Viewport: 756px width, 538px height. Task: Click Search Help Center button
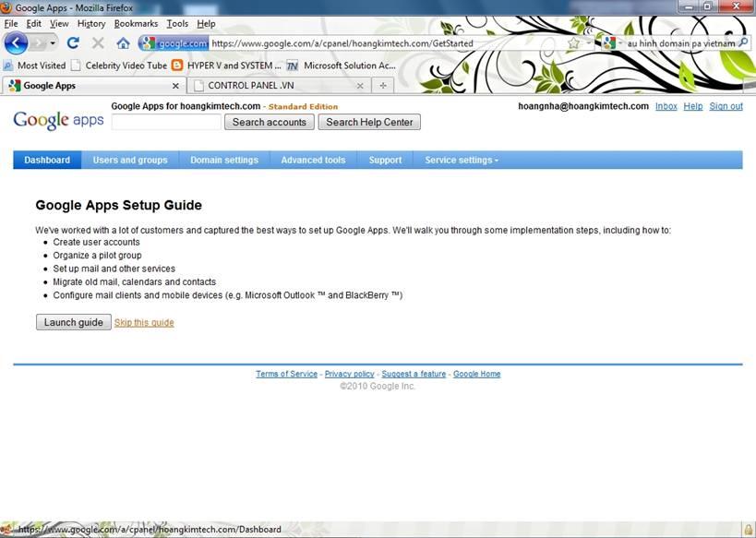[369, 122]
